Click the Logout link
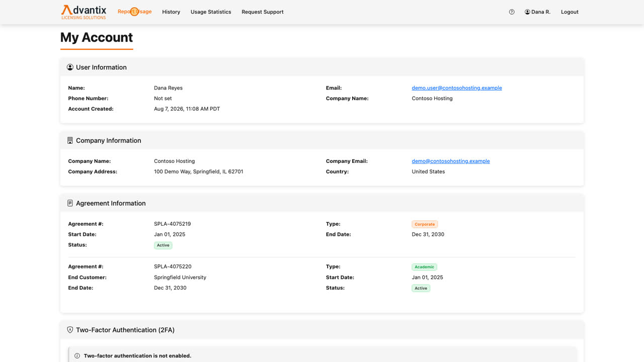 pyautogui.click(x=570, y=12)
